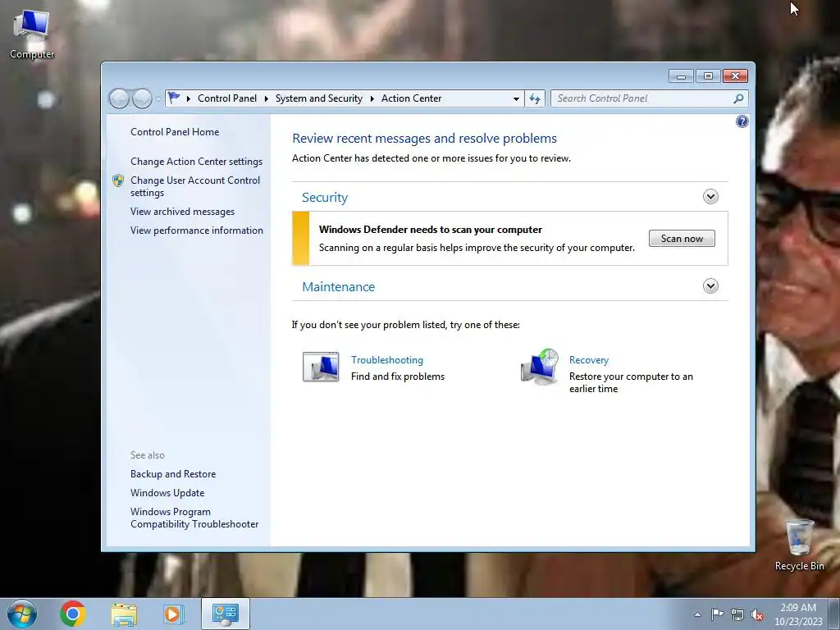Click the Show desktop strip by the clock
Image resolution: width=840 pixels, height=630 pixels.
[836, 614]
